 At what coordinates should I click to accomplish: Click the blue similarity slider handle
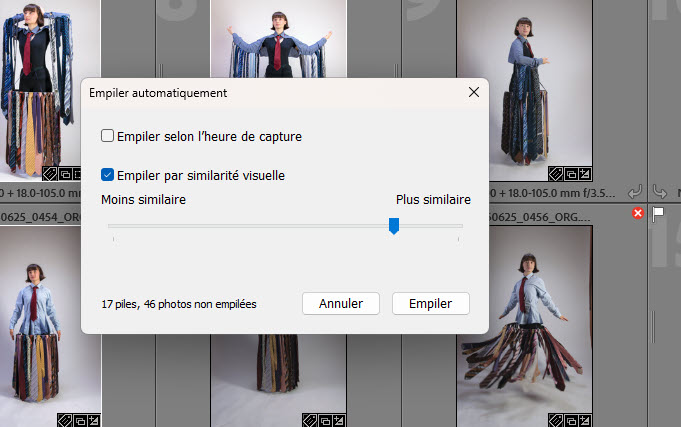[394, 226]
